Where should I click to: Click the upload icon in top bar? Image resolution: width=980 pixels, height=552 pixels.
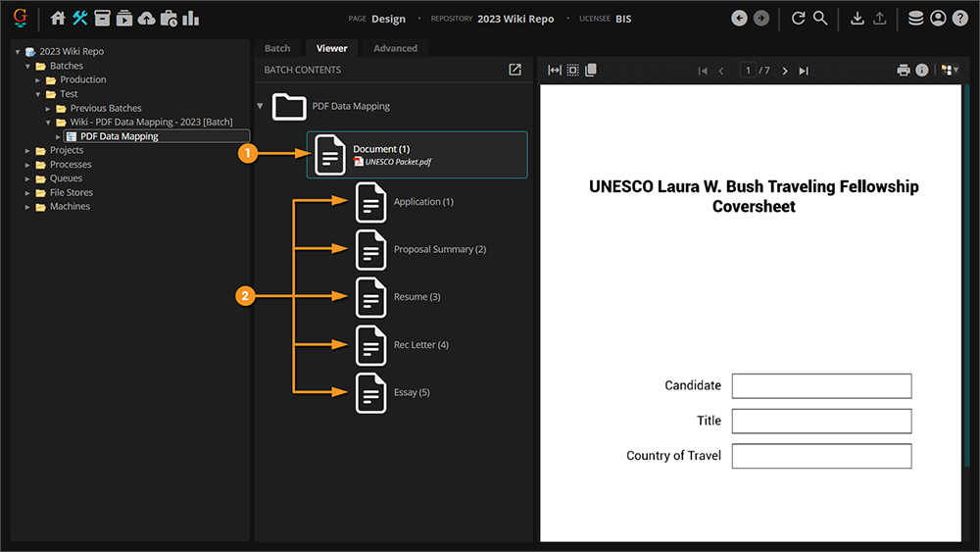tap(879, 19)
